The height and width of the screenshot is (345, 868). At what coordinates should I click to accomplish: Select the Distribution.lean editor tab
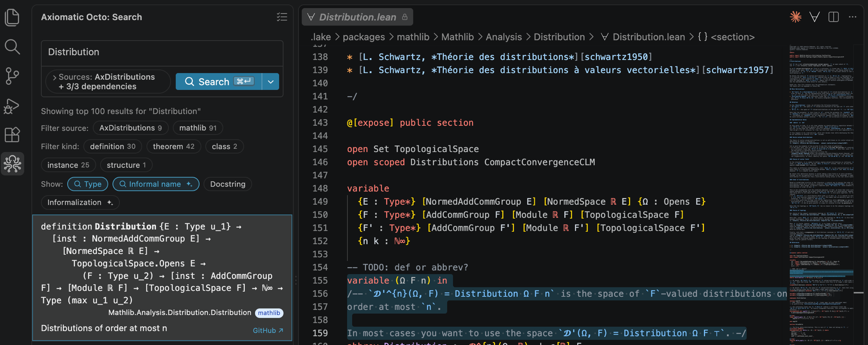coord(358,17)
